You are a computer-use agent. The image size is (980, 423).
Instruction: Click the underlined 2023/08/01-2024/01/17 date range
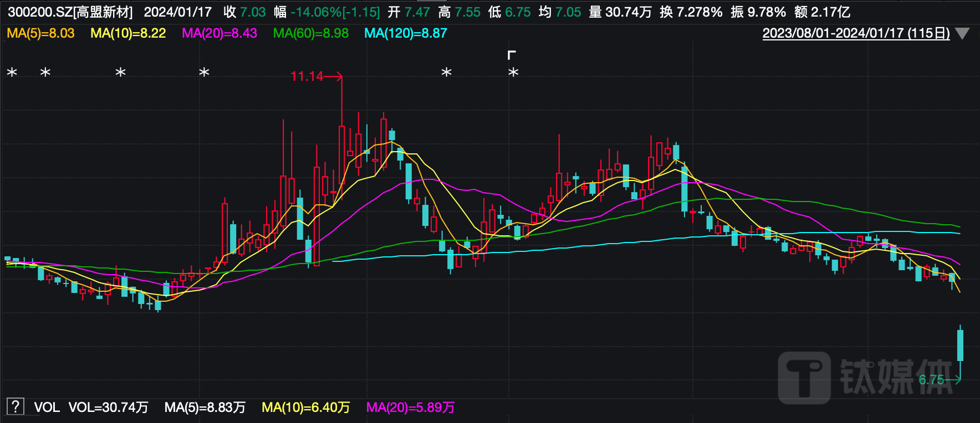click(x=856, y=33)
